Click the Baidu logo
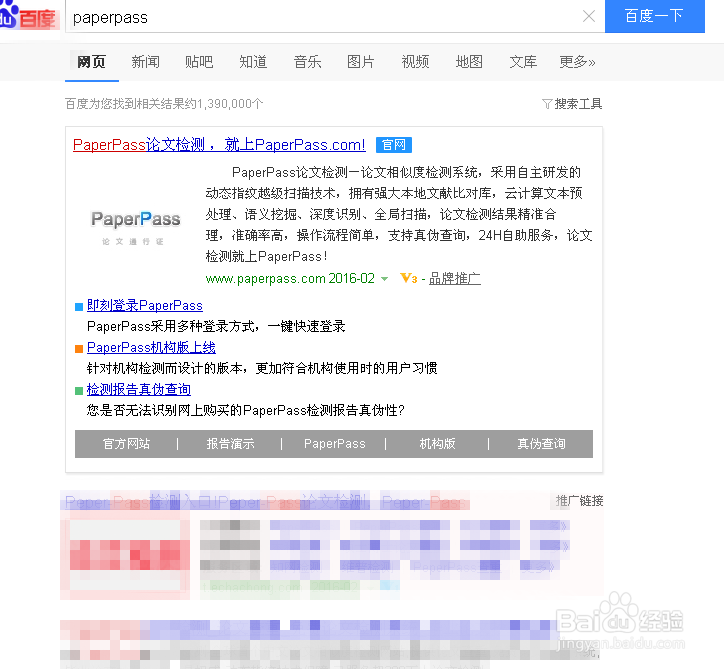The width and height of the screenshot is (724, 669). tap(28, 16)
